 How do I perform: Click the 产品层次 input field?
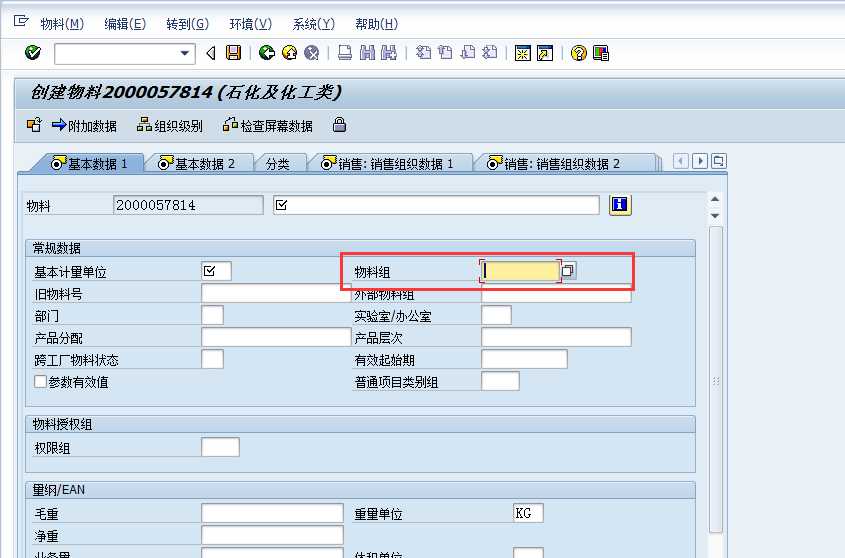[556, 337]
